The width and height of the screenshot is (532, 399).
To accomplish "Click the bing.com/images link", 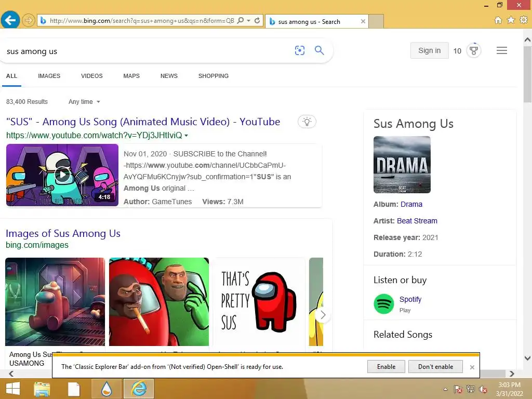I will pyautogui.click(x=37, y=245).
